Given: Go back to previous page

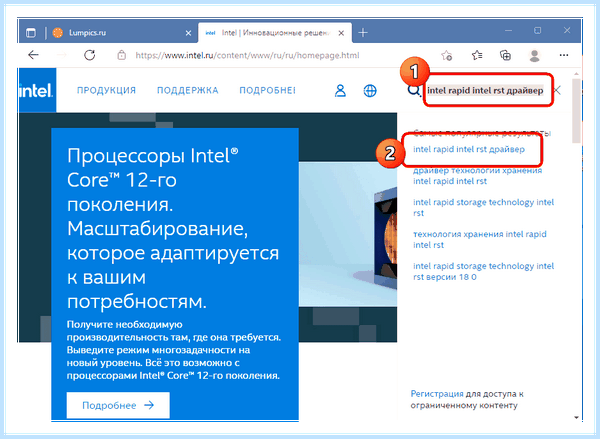Looking at the screenshot, I should pyautogui.click(x=34, y=55).
